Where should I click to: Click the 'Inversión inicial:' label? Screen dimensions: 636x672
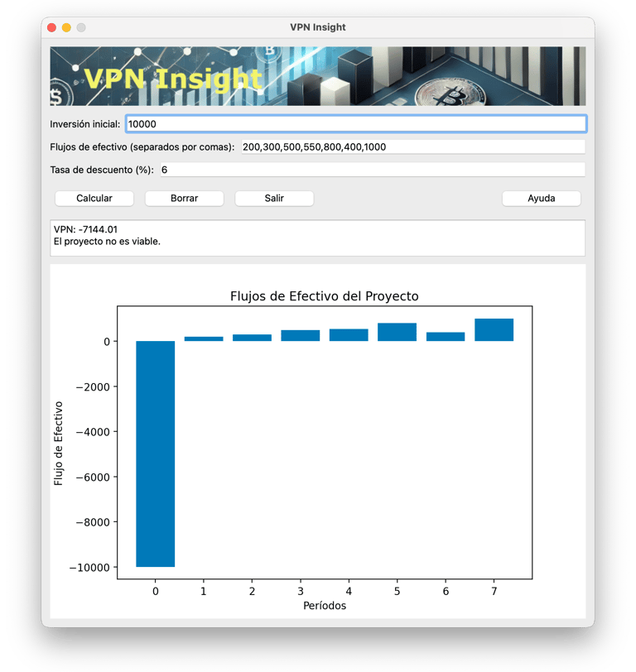(85, 124)
